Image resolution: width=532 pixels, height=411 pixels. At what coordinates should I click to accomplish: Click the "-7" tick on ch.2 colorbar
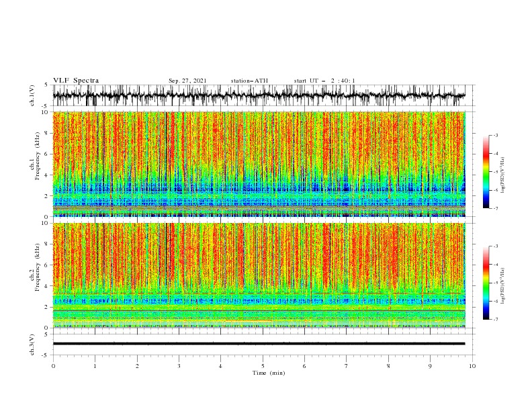(x=496, y=320)
